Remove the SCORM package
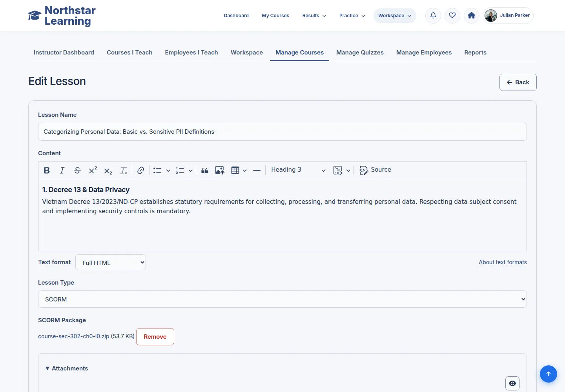This screenshot has height=392, width=565. [155, 337]
